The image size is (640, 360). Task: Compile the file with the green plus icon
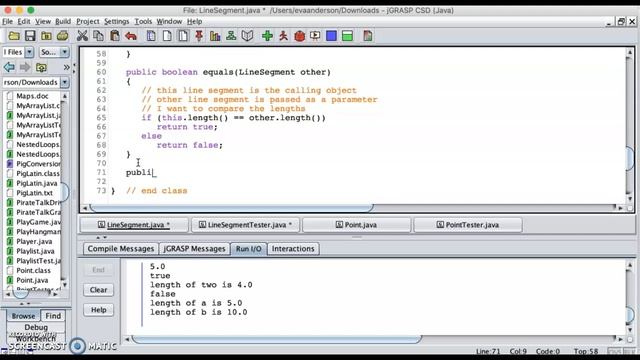(267, 36)
